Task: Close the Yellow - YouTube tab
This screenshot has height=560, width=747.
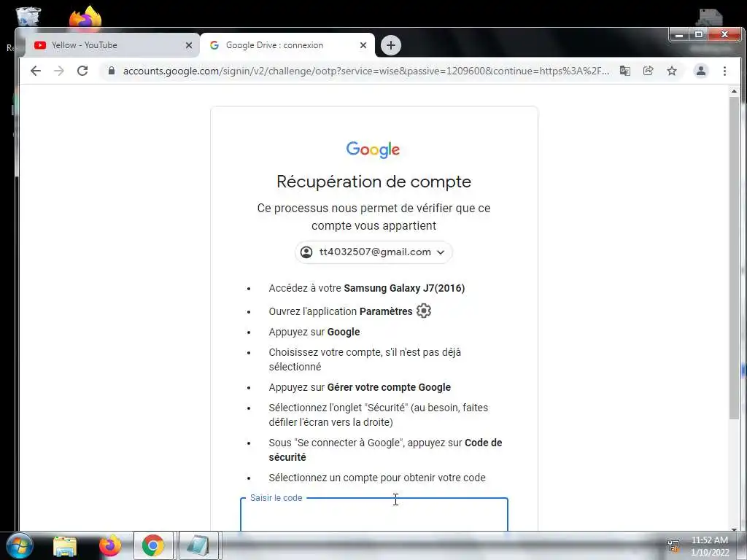Action: (189, 45)
